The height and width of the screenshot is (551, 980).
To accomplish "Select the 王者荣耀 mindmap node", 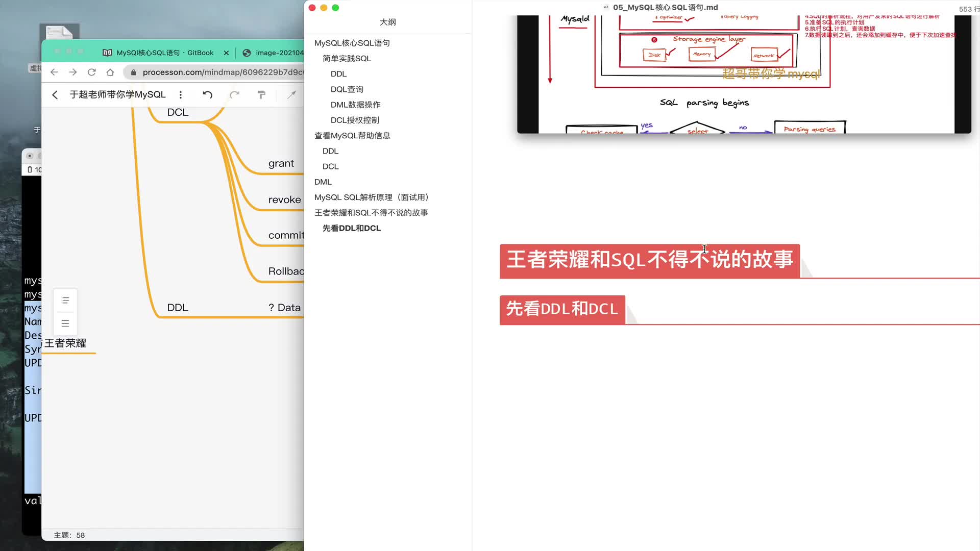I will (65, 343).
